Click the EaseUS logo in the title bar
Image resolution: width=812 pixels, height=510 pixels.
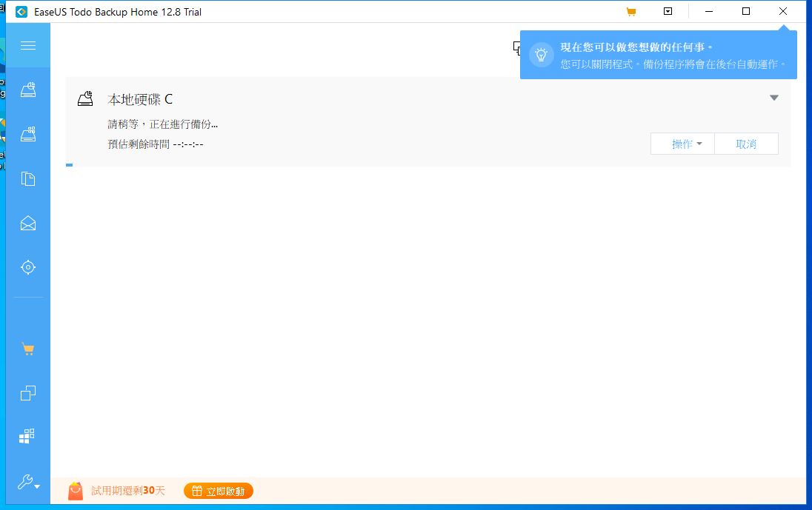tap(21, 12)
